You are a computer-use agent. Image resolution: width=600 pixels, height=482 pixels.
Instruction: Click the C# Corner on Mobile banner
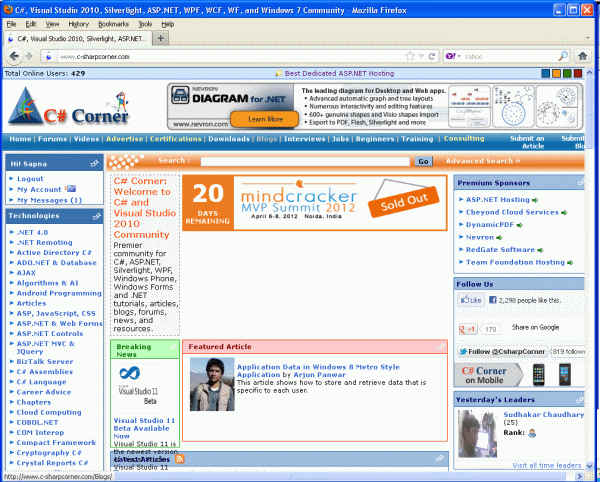click(x=517, y=375)
